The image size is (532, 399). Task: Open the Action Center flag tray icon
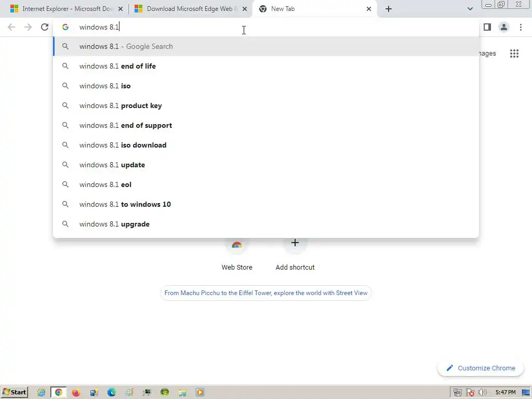[470, 393]
